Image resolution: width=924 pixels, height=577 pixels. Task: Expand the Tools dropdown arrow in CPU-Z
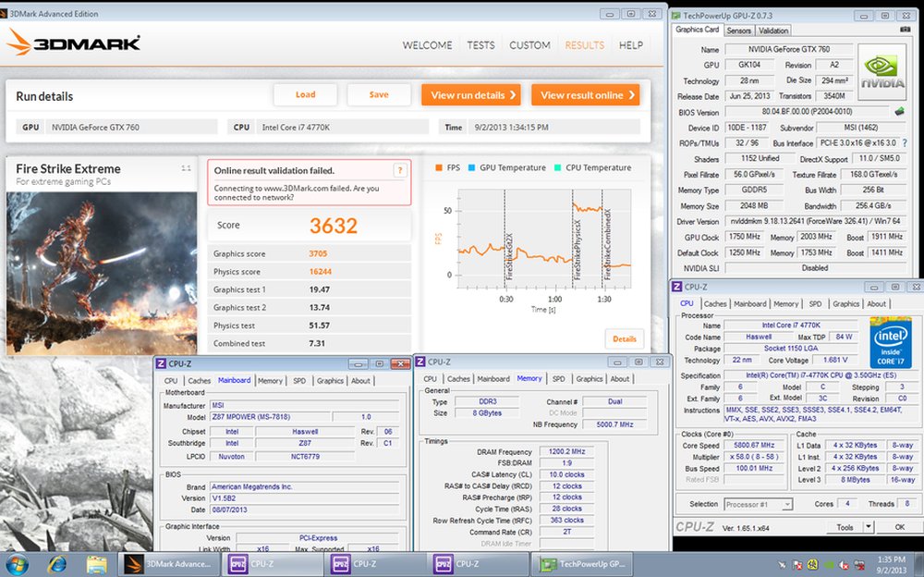tap(868, 527)
